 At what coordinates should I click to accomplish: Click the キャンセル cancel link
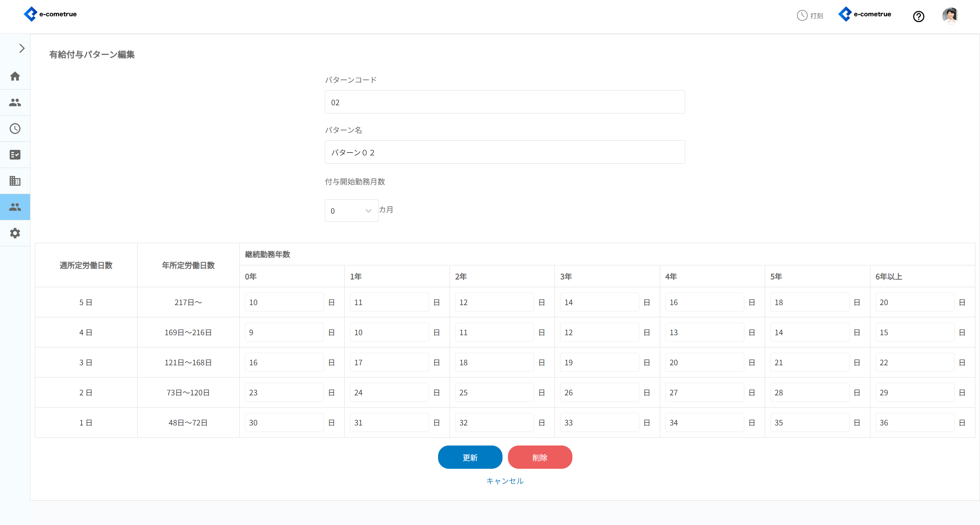click(505, 481)
